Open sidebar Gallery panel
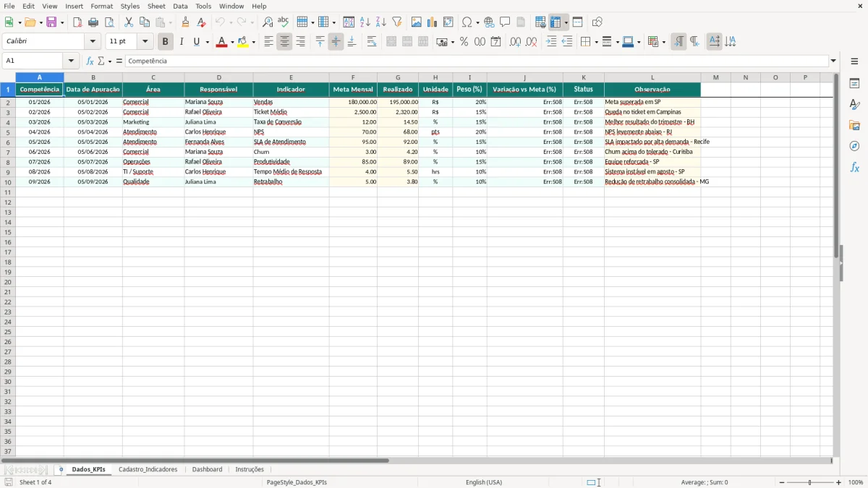Viewport: 868px width, 488px height. [x=854, y=125]
